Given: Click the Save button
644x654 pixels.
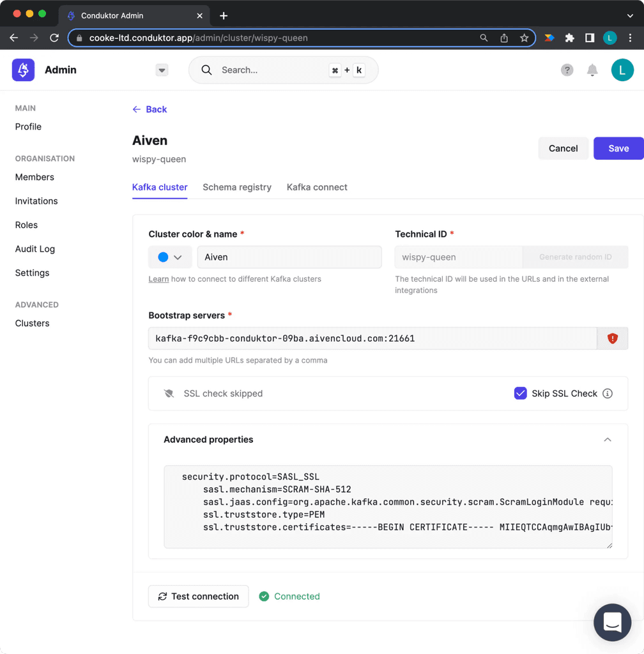Looking at the screenshot, I should [618, 148].
